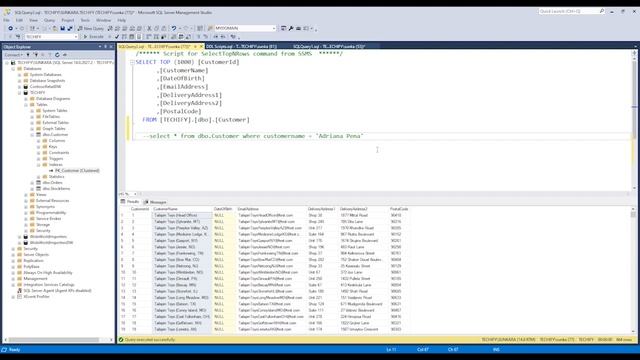Open the Query menu
The width and height of the screenshot is (640, 360).
pos(49,20)
